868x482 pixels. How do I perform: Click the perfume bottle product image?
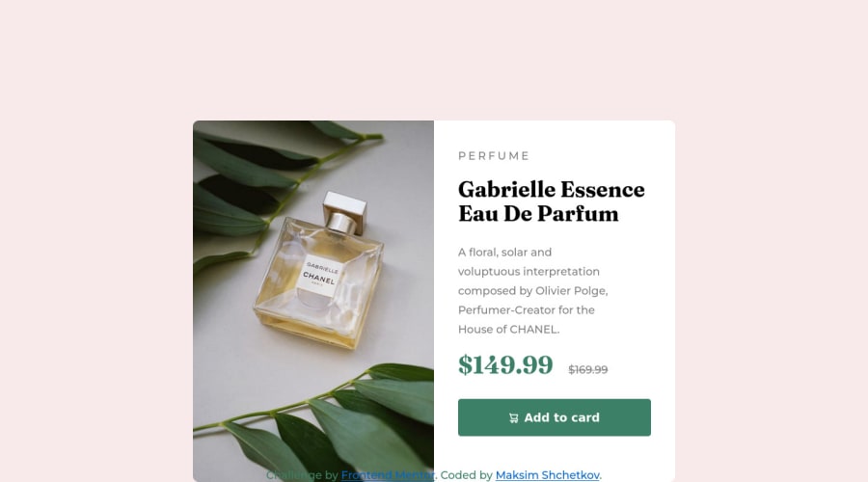[313, 301]
